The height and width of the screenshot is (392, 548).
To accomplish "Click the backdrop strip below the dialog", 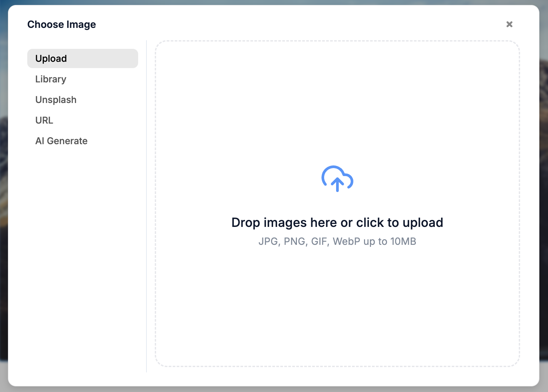I will click(x=274, y=389).
